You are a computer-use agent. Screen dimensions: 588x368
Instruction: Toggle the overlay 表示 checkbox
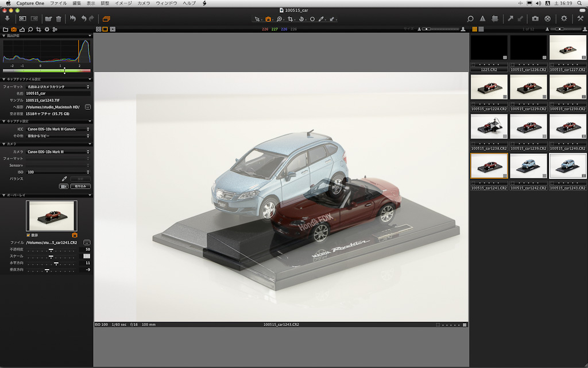point(29,235)
